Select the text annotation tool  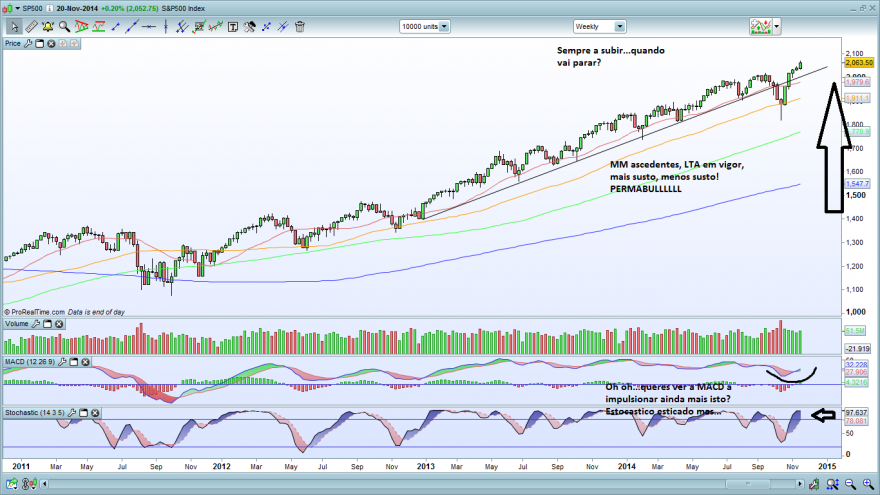coord(232,26)
